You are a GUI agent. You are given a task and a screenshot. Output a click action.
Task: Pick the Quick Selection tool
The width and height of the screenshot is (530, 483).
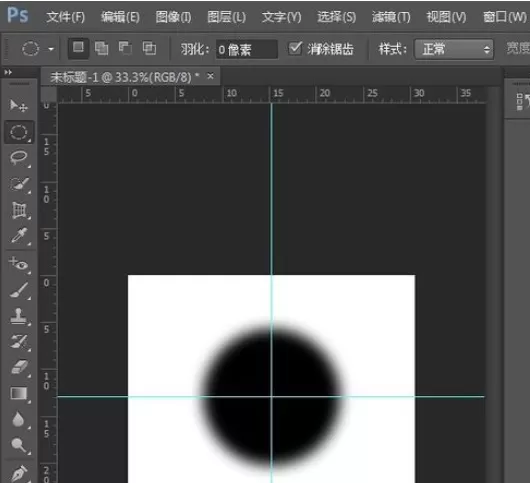point(19,184)
